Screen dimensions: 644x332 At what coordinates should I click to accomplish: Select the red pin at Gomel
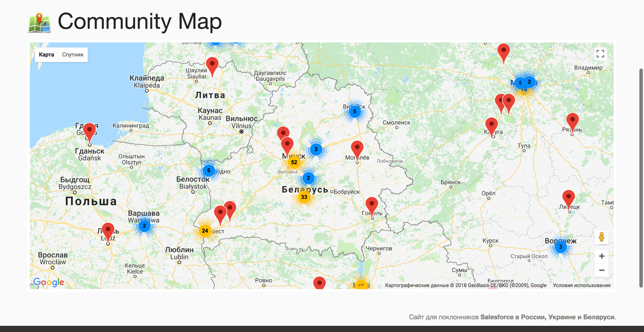372,205
